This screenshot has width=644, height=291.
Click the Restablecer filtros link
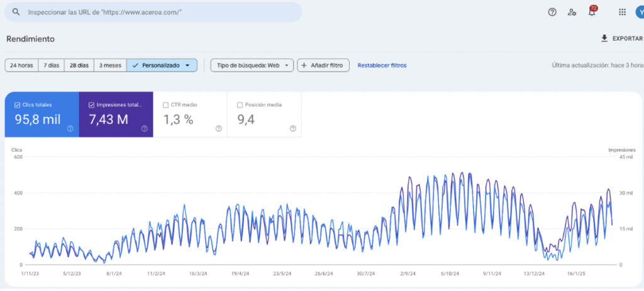[382, 65]
